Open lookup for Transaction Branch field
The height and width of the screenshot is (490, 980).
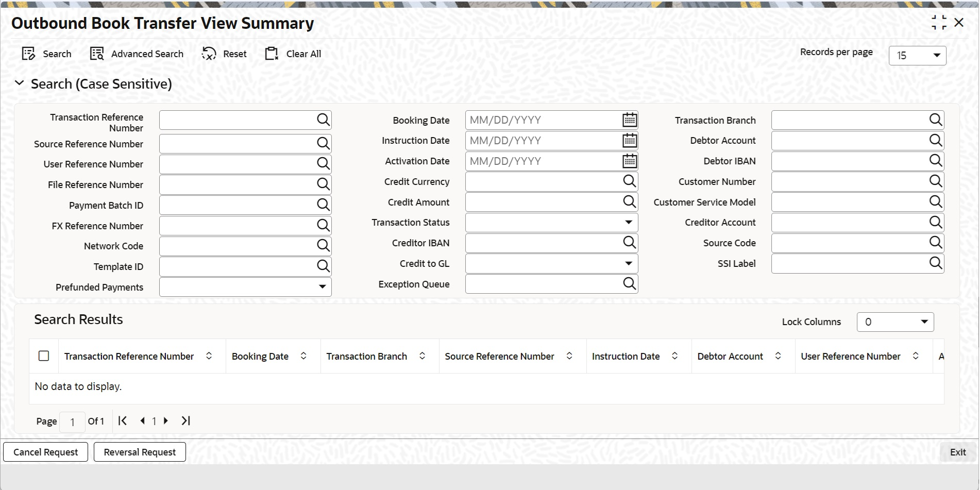pyautogui.click(x=936, y=120)
